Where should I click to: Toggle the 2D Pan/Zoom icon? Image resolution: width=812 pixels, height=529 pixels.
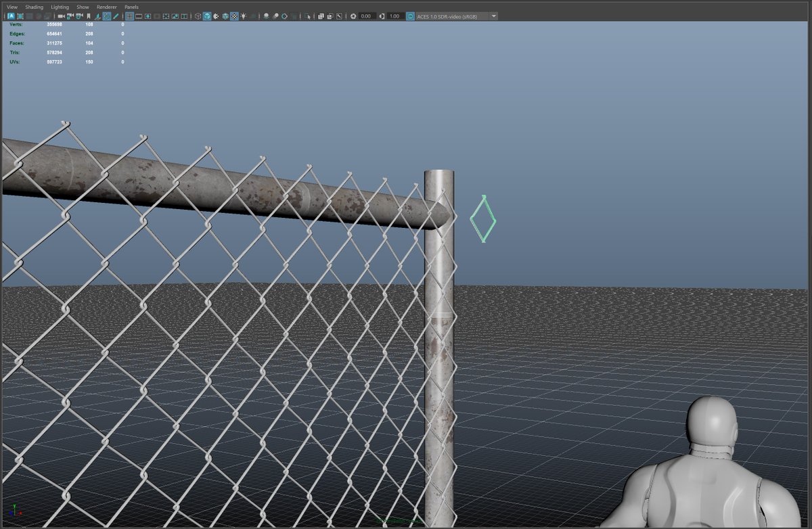(x=107, y=16)
